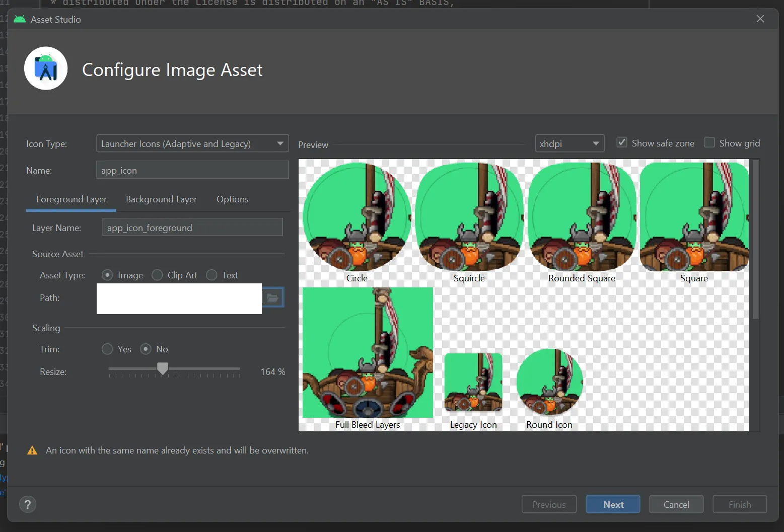784x532 pixels.
Task: Open the Options tab
Action: tap(232, 199)
